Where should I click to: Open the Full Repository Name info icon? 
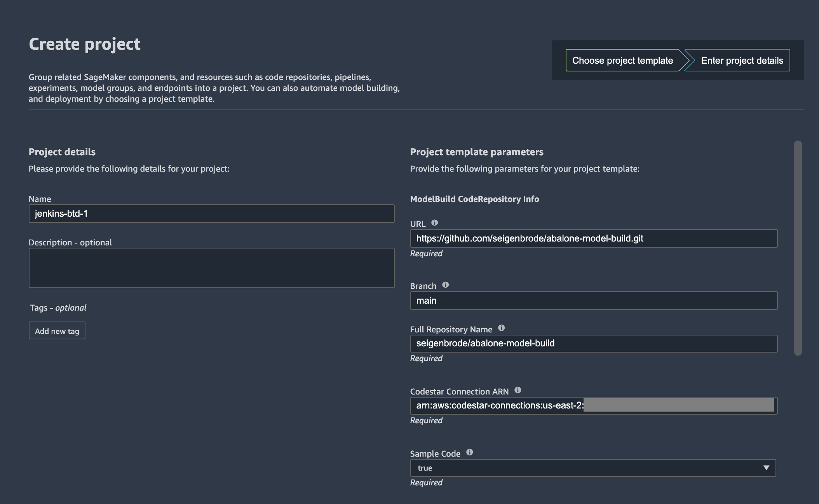coord(502,328)
